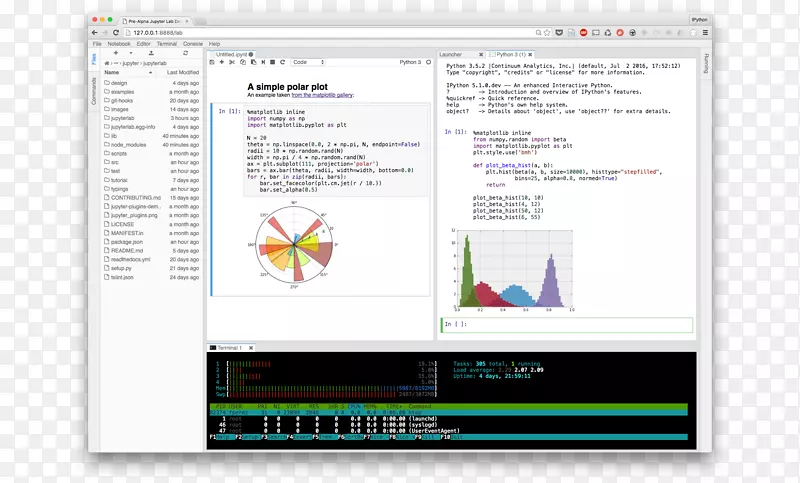Select the setup.py file

point(152,268)
